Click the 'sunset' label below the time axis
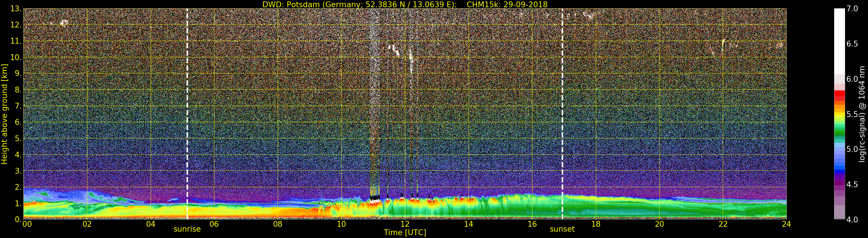The width and height of the screenshot is (868, 238). [562, 229]
